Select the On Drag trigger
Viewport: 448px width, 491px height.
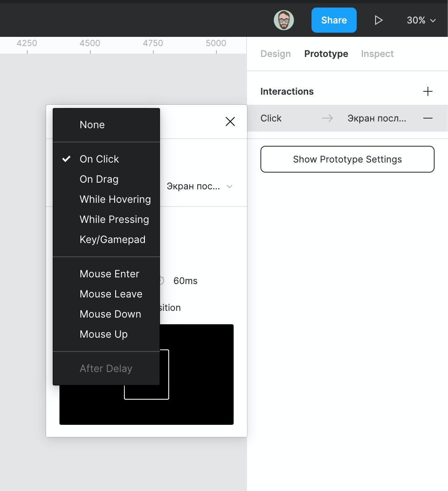(106, 179)
